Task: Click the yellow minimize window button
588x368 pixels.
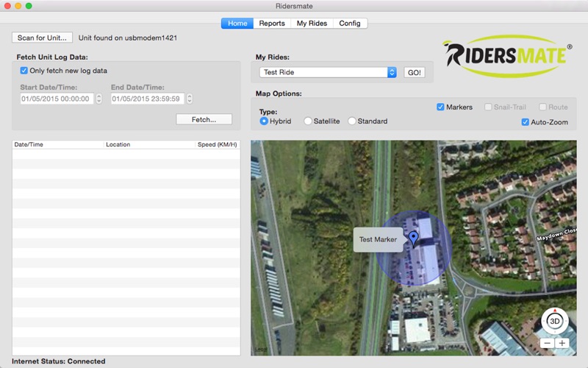Action: click(18, 6)
